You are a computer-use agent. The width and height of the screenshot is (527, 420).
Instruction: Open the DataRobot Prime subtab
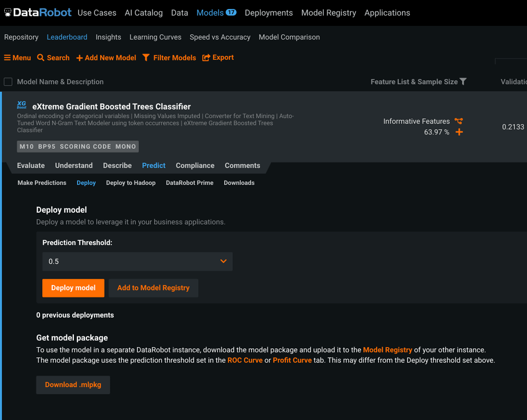pyautogui.click(x=189, y=183)
